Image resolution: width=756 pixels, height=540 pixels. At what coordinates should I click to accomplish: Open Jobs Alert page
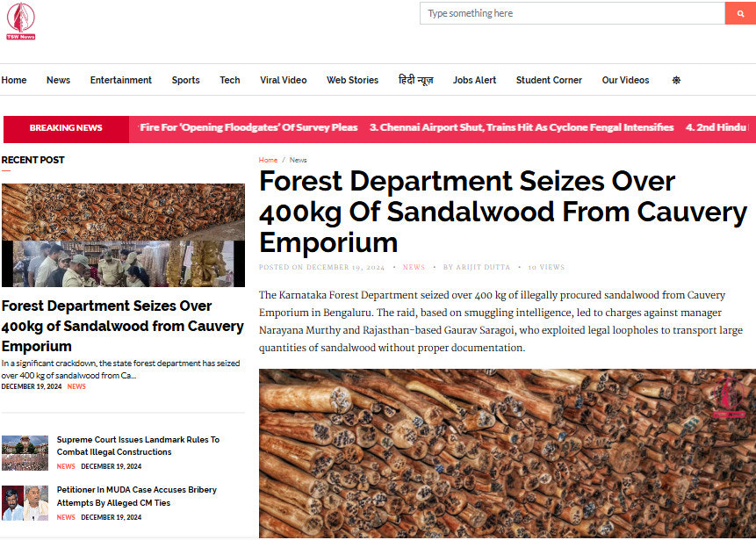[x=474, y=81]
